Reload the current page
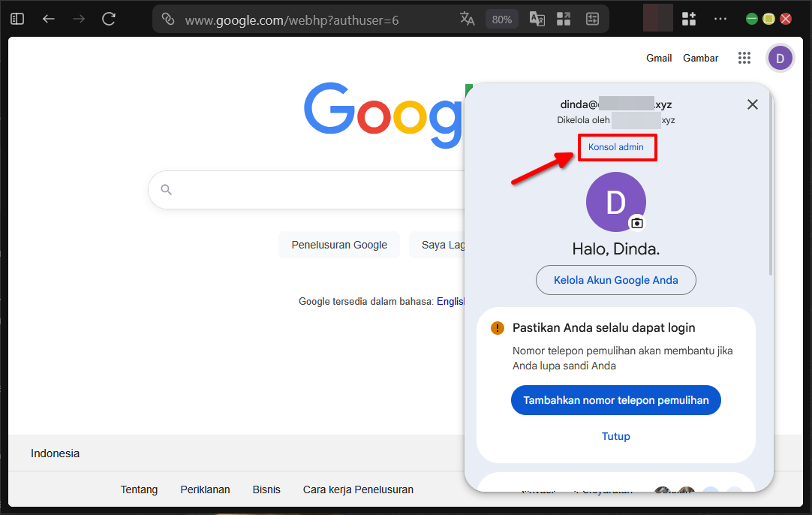 click(108, 18)
